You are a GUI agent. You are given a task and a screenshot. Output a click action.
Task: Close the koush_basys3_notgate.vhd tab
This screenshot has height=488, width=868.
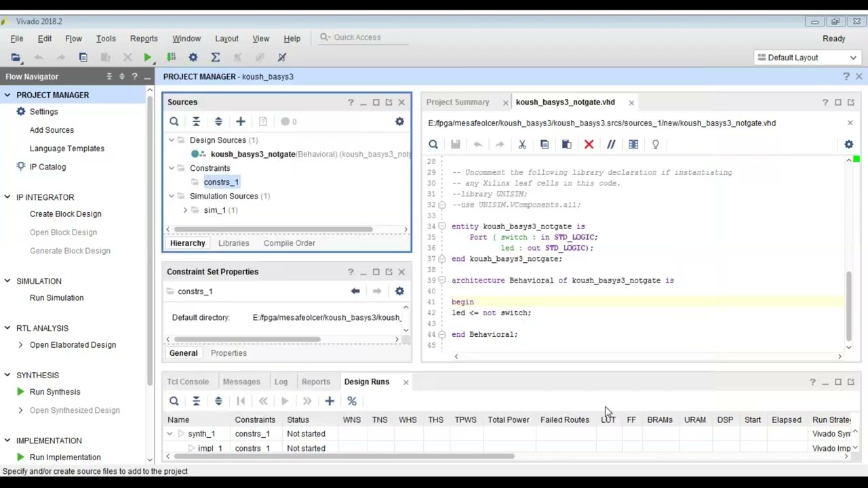point(631,103)
